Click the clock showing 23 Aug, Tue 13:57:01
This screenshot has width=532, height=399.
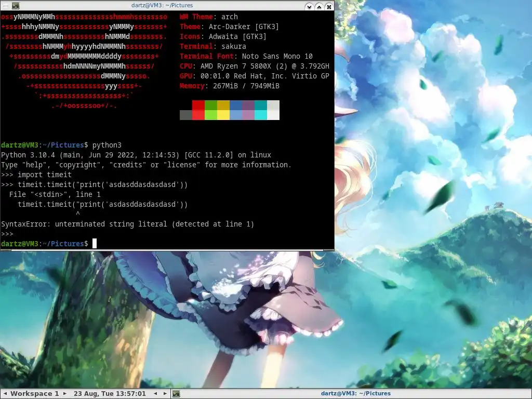110,394
